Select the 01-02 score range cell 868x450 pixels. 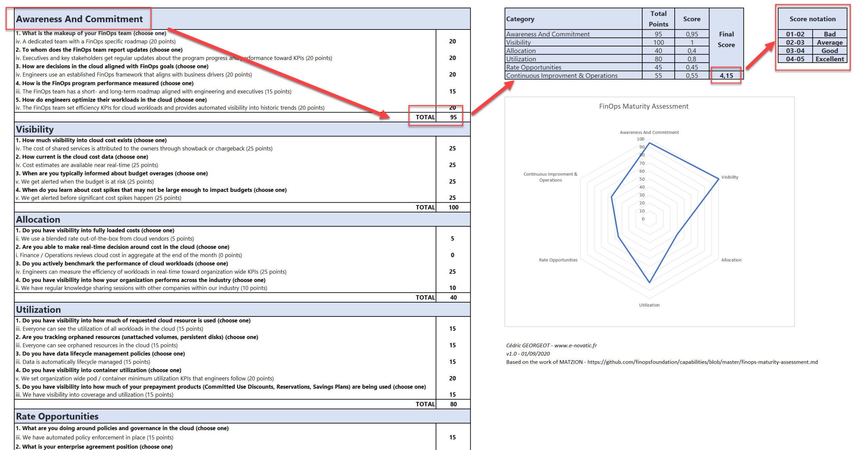[x=795, y=34]
